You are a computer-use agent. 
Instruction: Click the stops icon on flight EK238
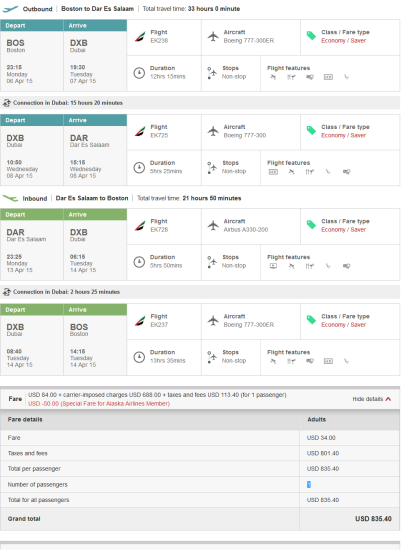point(212,73)
